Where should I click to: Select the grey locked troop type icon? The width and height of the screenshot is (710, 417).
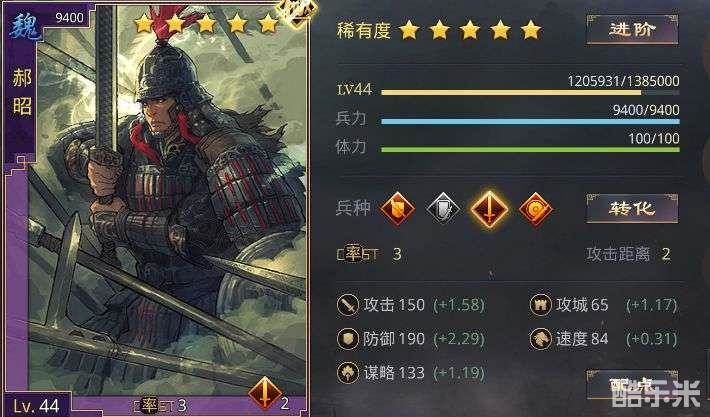point(443,209)
